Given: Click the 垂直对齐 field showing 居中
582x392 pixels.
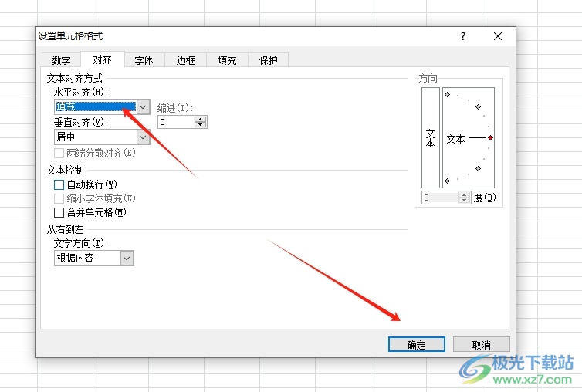Looking at the screenshot, I should tap(96, 137).
